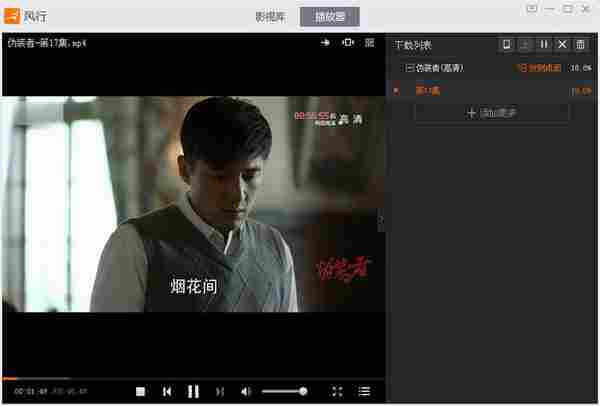The width and height of the screenshot is (600, 406).
Task: Adjust the volume slider
Action: click(284, 391)
